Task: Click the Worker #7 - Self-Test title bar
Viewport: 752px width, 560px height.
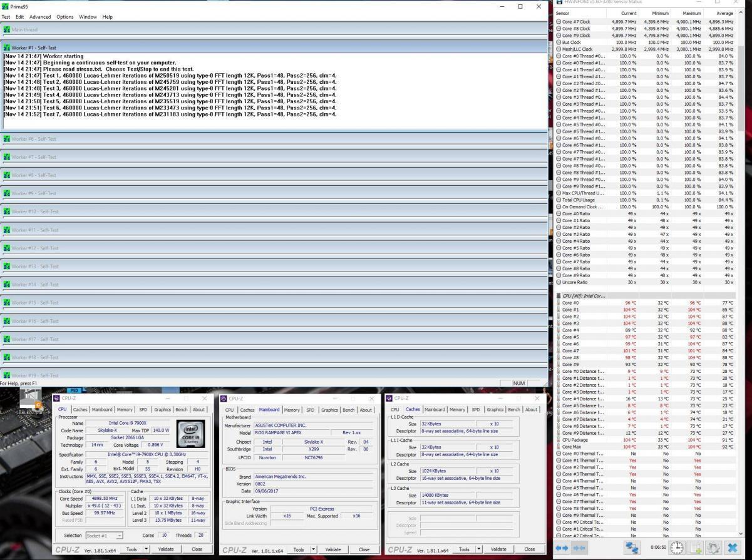Action: point(274,157)
